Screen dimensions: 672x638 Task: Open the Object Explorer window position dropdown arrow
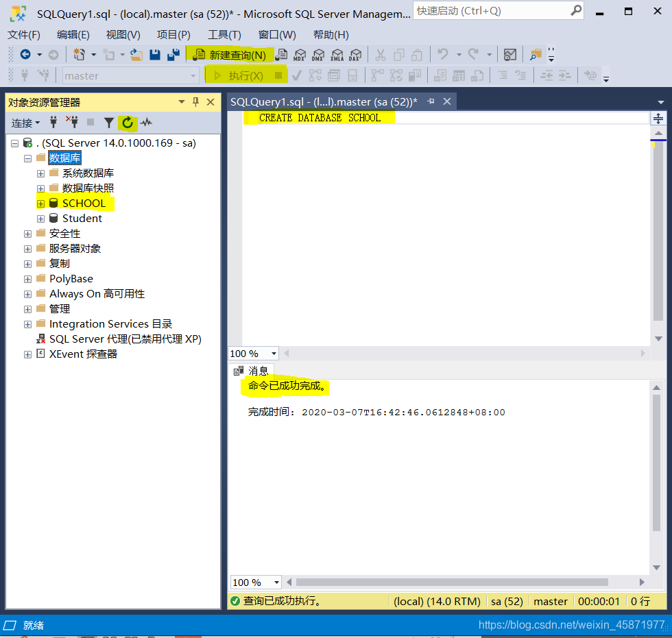(x=182, y=102)
